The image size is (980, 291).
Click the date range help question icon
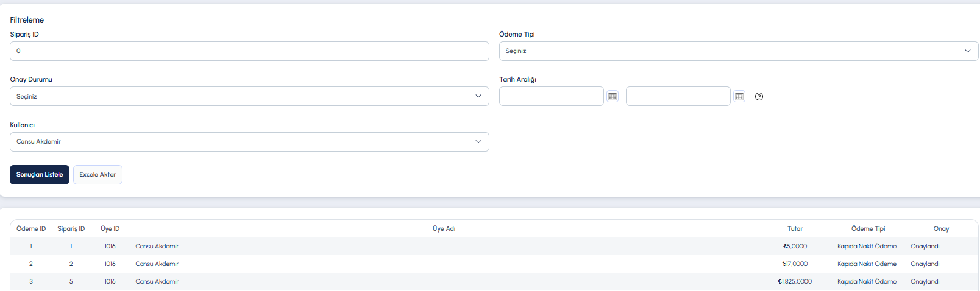pyautogui.click(x=759, y=96)
